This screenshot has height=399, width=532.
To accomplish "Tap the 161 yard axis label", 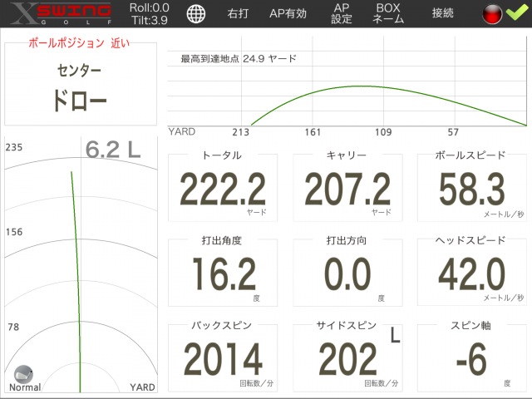I will (x=313, y=132).
